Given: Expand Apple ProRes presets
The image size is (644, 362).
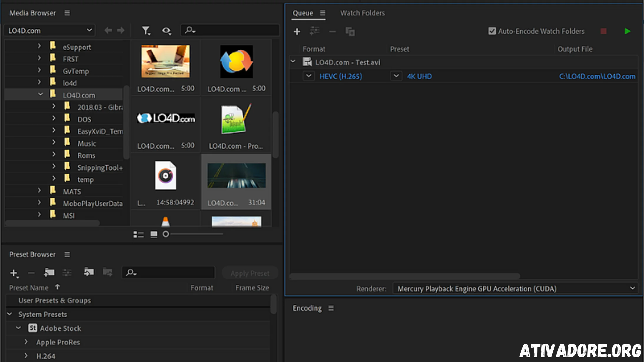Looking at the screenshot, I should point(26,341).
